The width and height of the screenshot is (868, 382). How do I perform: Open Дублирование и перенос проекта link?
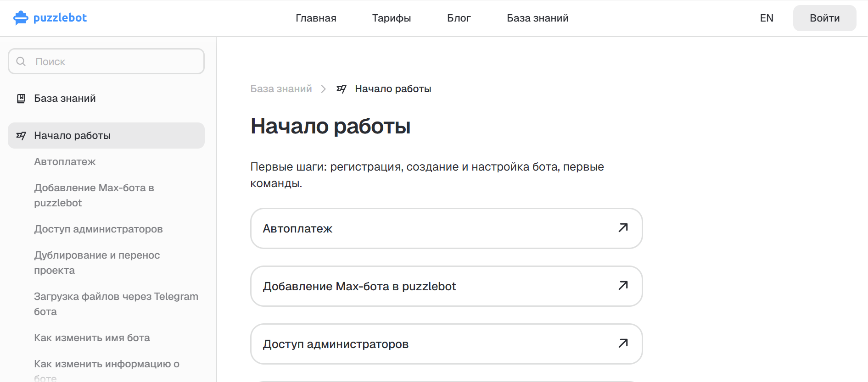point(97,263)
